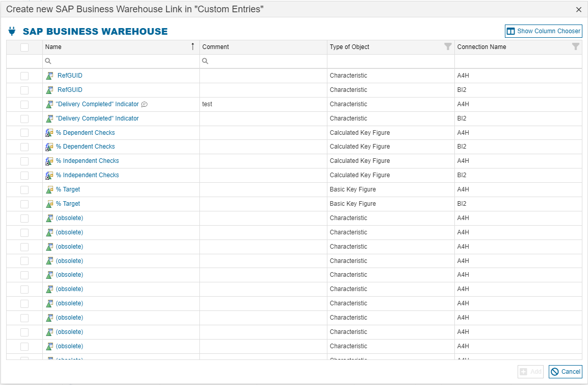
Task: Click the SAP Business Warehouse plug icon
Action: (12, 31)
